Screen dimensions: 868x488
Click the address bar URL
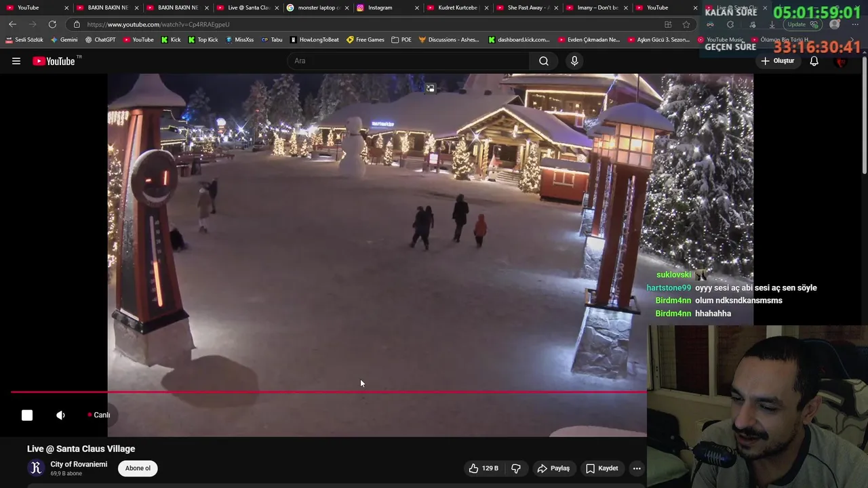[159, 24]
